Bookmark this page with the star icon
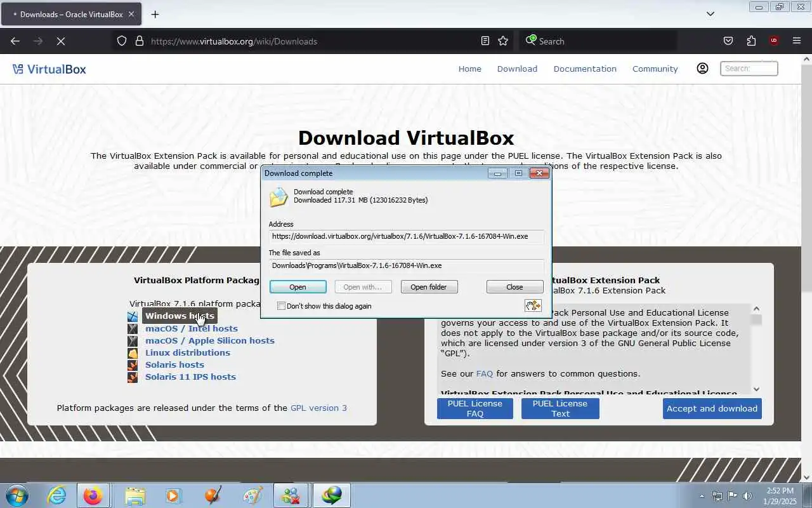812x508 pixels. (503, 41)
